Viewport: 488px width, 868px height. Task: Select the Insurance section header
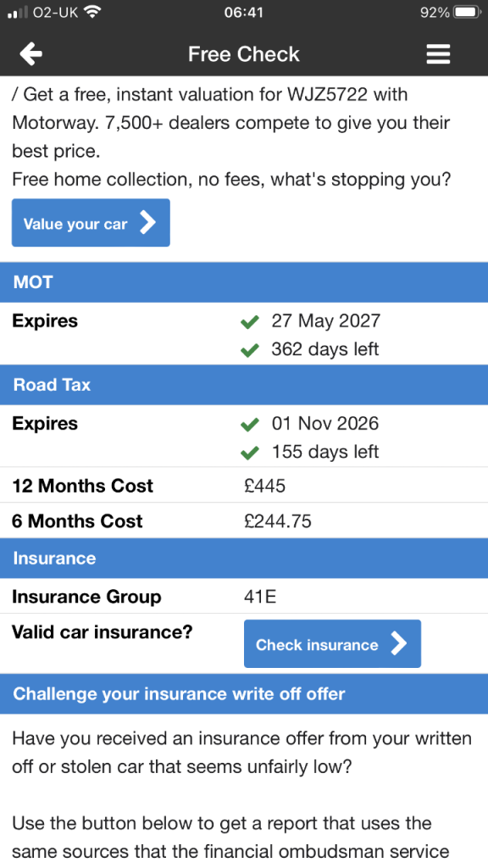tap(244, 558)
